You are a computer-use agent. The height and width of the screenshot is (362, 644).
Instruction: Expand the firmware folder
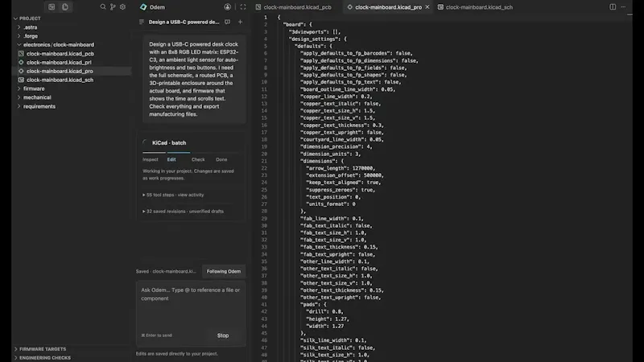(19, 88)
